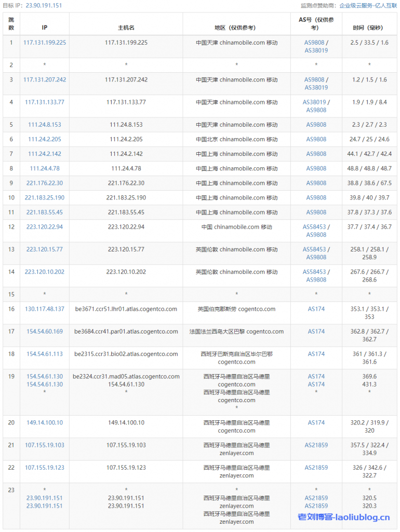Click IP link 107.155.19.103
Viewport: 400px width, 532px height.
point(45,445)
